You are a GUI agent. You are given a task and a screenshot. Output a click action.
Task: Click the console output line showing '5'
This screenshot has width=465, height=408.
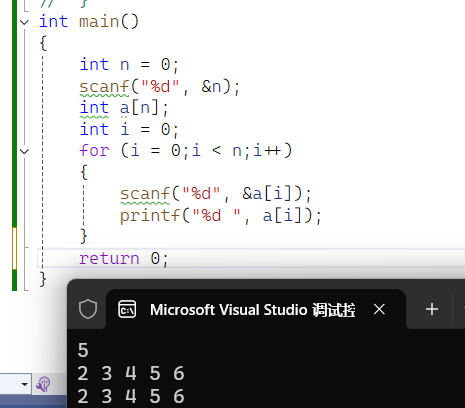tap(83, 350)
